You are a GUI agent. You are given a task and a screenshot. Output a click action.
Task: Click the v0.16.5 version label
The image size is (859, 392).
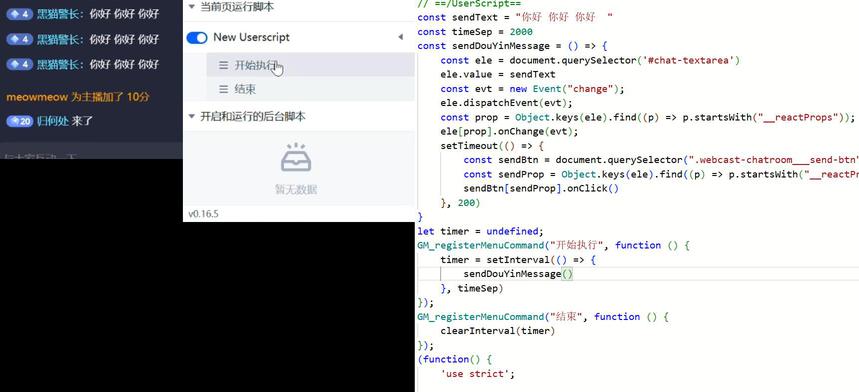203,214
